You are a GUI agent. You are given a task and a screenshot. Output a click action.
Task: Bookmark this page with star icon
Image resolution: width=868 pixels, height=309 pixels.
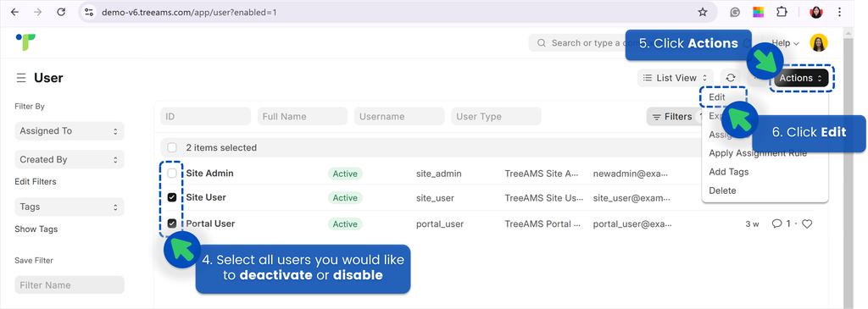pyautogui.click(x=703, y=12)
